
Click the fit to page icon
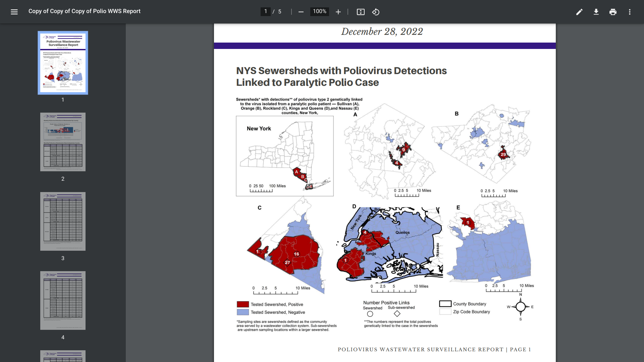pyautogui.click(x=361, y=12)
